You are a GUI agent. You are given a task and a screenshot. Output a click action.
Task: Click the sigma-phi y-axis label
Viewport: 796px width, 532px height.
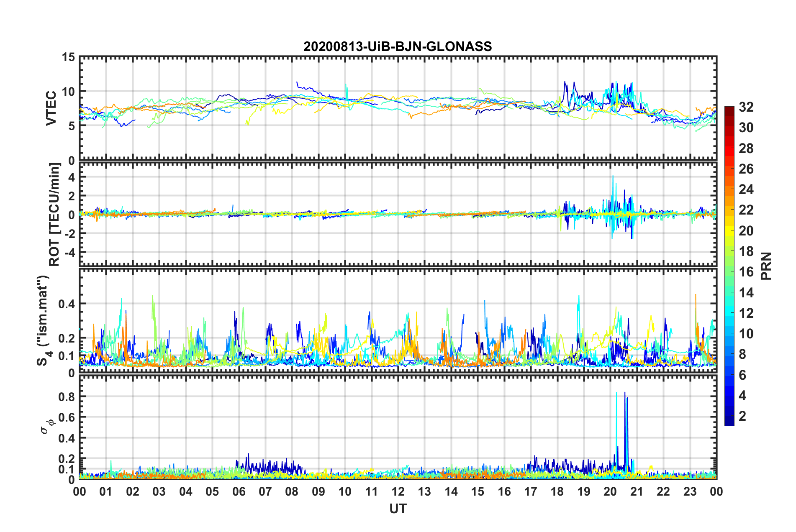[47, 427]
